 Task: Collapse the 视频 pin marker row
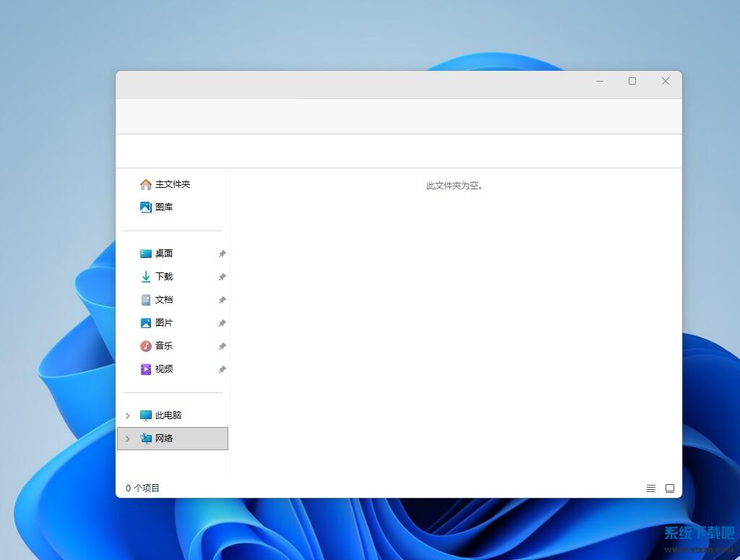tap(222, 369)
